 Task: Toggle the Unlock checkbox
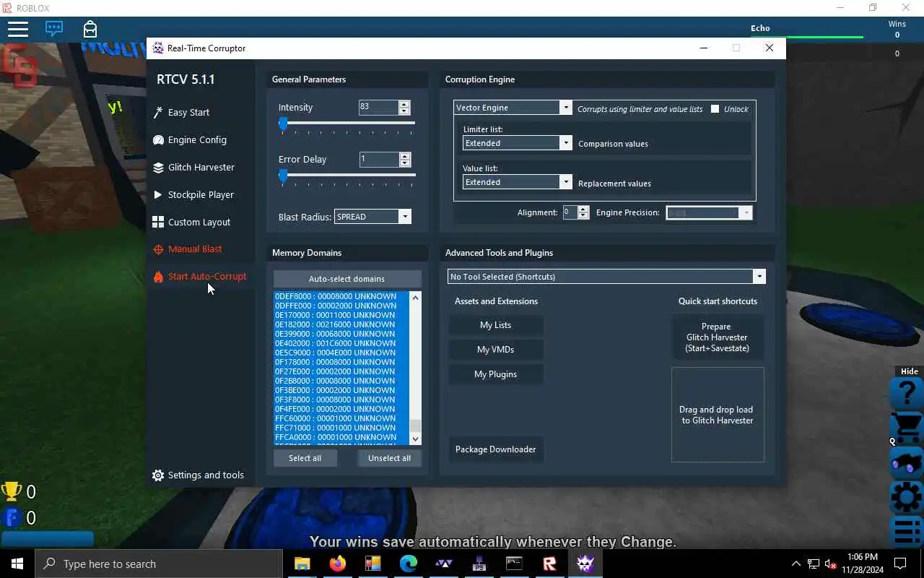[715, 109]
